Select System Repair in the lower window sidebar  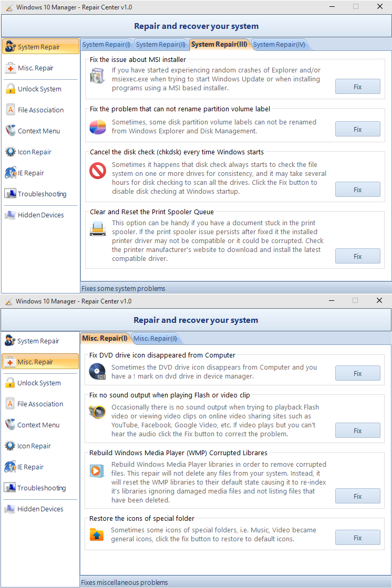pyautogui.click(x=40, y=341)
